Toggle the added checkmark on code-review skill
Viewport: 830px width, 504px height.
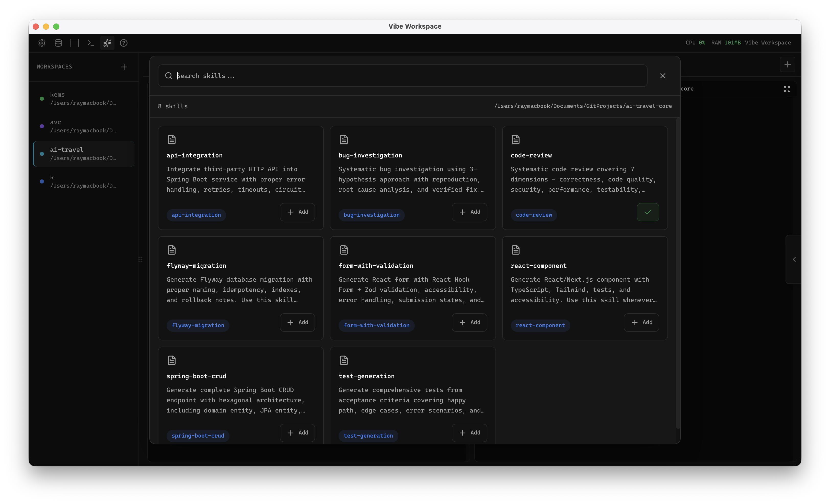(648, 212)
